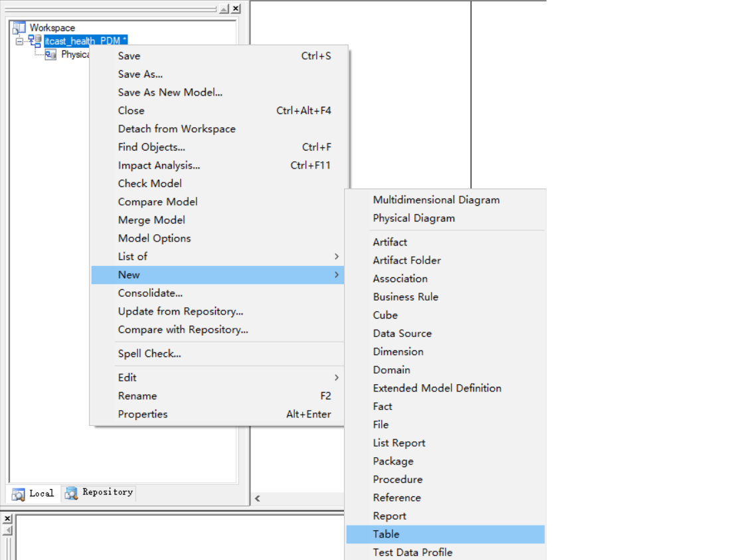Create new Multidimensional Diagram
747x560 pixels.
(446, 200)
